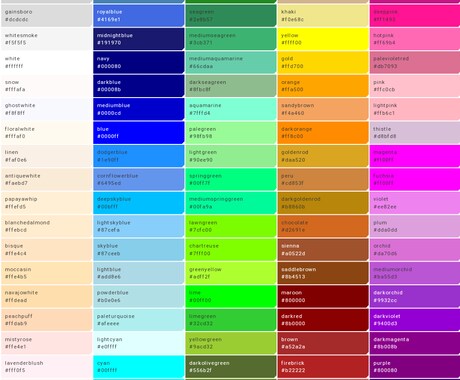Choose the snow #fffafa swatch
The height and width of the screenshot is (380, 460).
46,86
